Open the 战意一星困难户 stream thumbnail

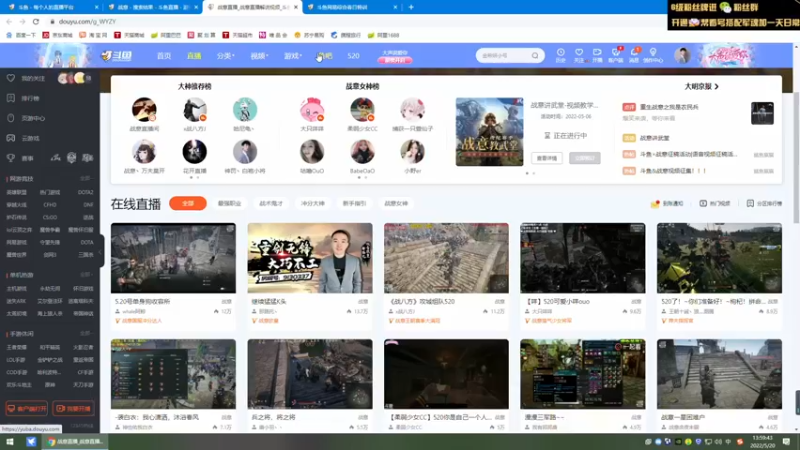[x=719, y=374]
